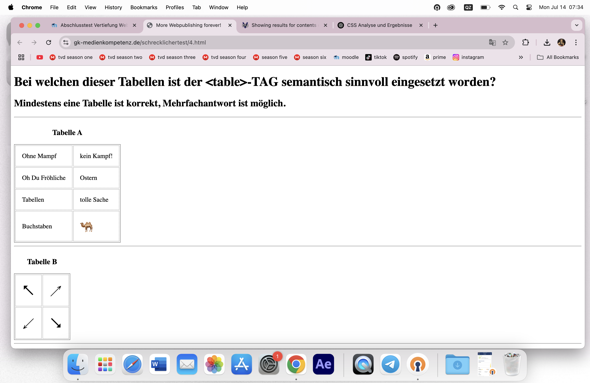Open Launchpad from the Dock
Screen dimensions: 590x383
(105, 364)
